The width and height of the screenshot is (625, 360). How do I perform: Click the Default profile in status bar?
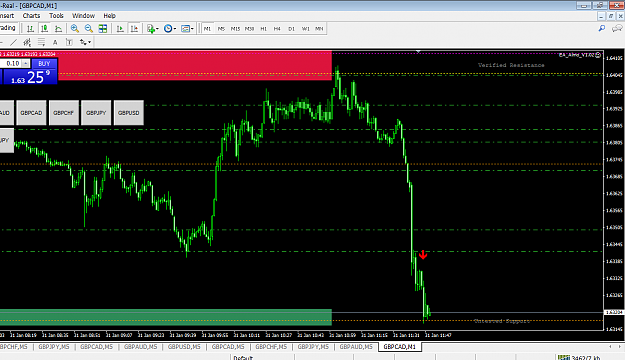tap(243, 358)
